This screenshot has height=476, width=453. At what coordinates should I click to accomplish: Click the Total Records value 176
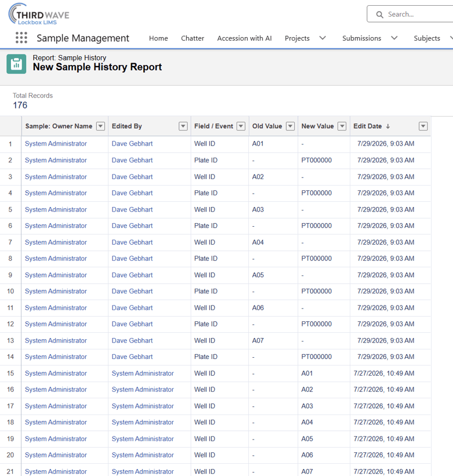(x=20, y=106)
